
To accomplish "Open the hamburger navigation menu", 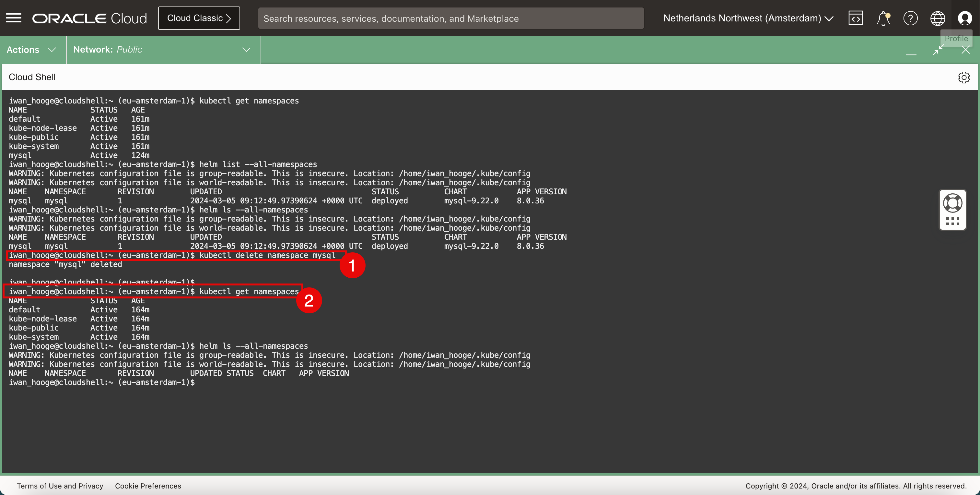I will 14,18.
